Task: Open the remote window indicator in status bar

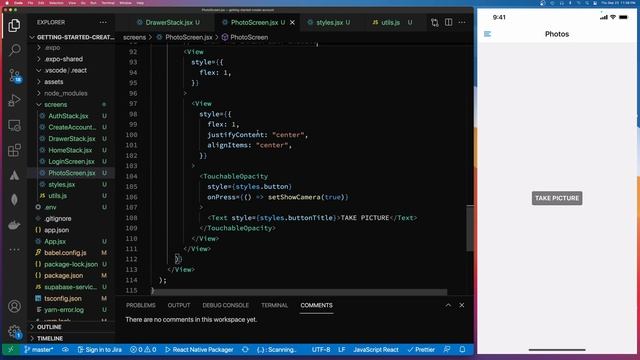Action: point(11,350)
